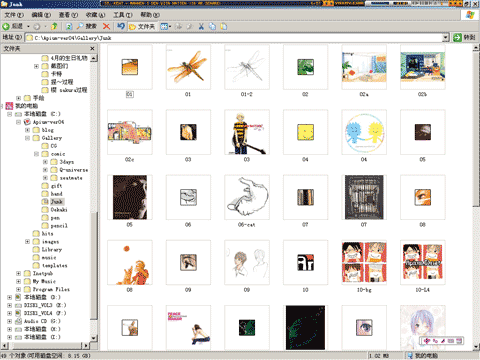
Task: Collapse the comic folder node
Action: tap(36, 154)
